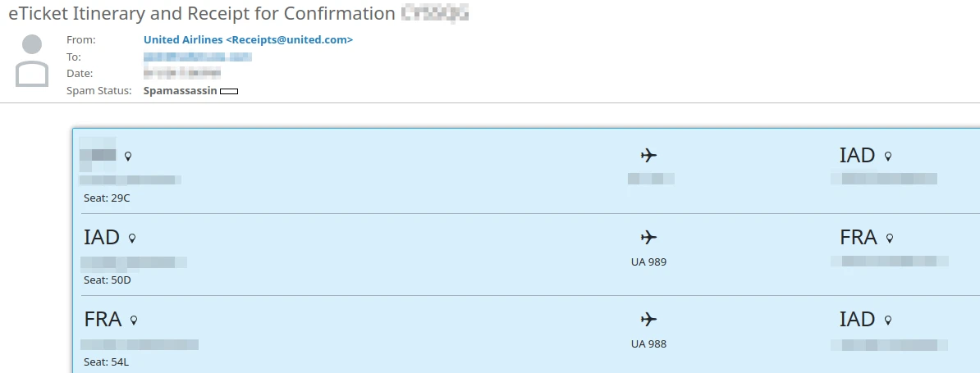980x373 pixels.
Task: Click the location pin beside departure FRA
Action: coord(133,321)
